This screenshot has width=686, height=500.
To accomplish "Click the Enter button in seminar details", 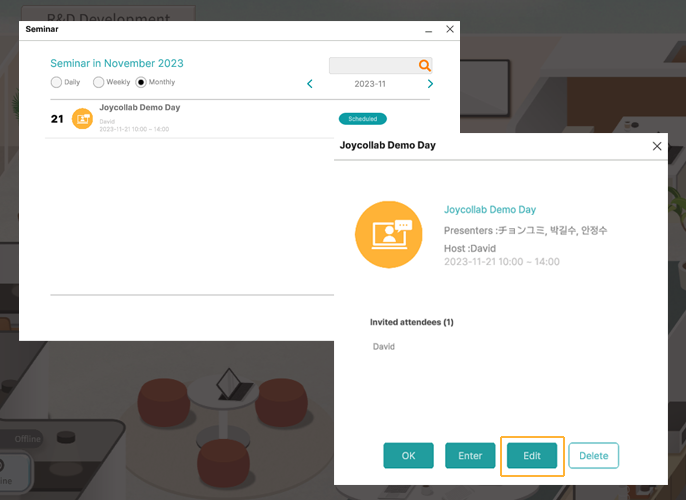I will (x=470, y=455).
